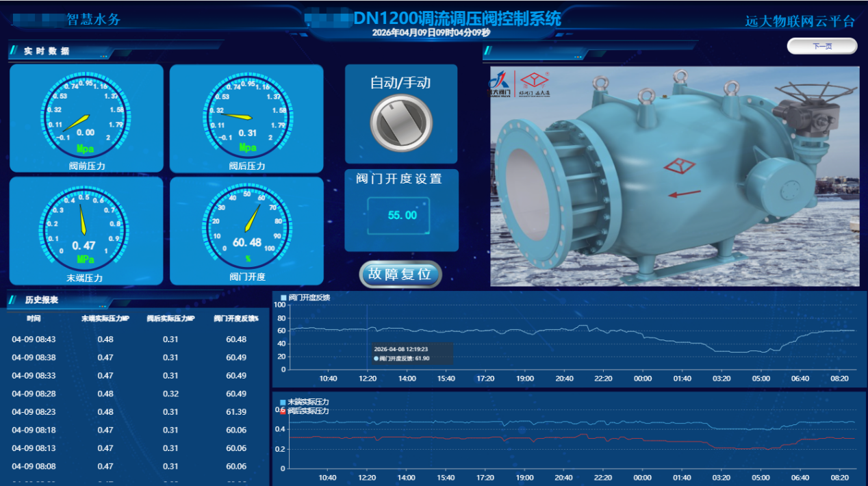Click the 历史报表 section title
Image resolution: width=868 pixels, height=486 pixels.
[x=42, y=300]
